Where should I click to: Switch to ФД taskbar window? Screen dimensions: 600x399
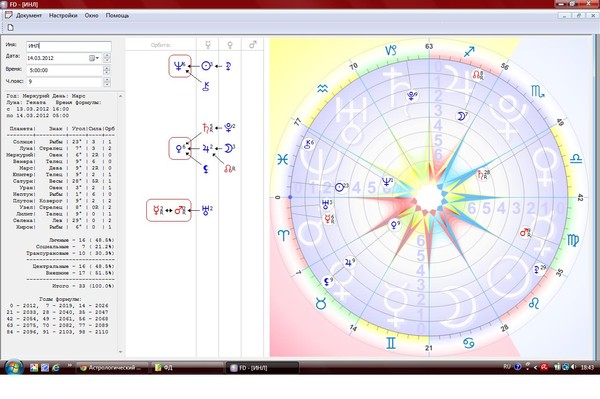(x=187, y=368)
